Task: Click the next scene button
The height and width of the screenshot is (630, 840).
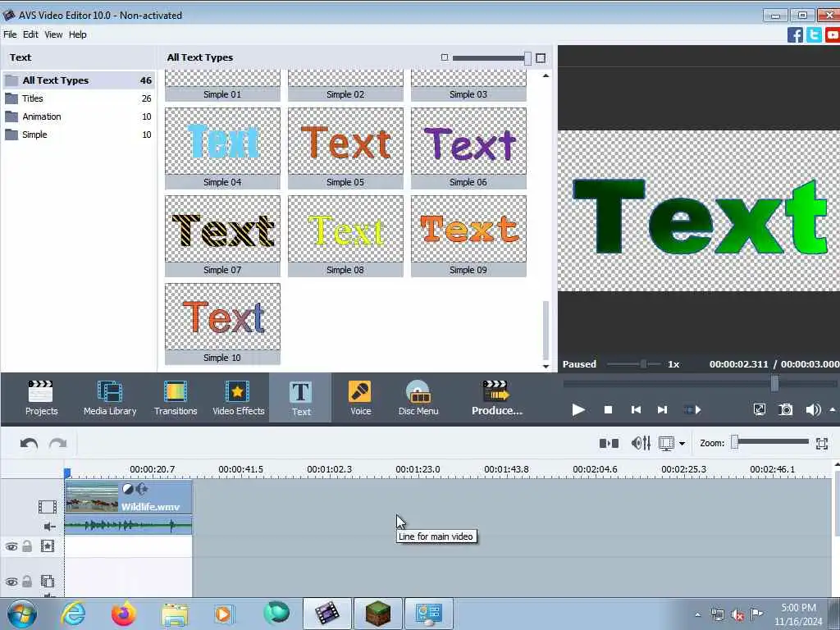Action: tap(692, 410)
